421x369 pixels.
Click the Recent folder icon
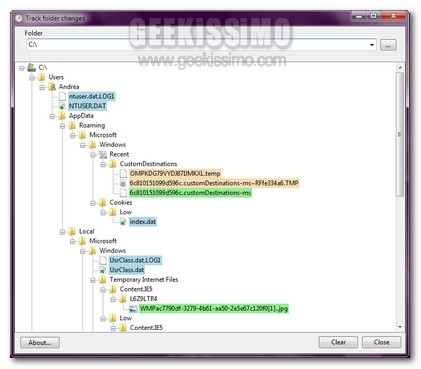pyautogui.click(x=103, y=154)
